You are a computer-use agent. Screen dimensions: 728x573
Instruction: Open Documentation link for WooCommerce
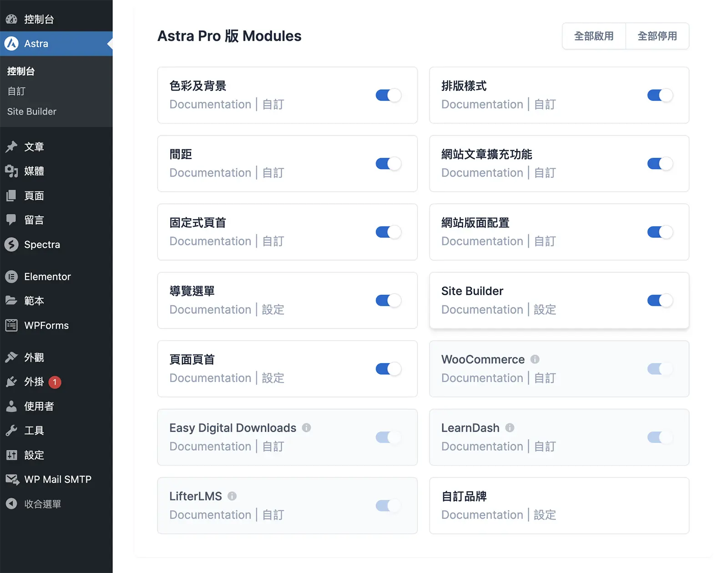tap(482, 378)
